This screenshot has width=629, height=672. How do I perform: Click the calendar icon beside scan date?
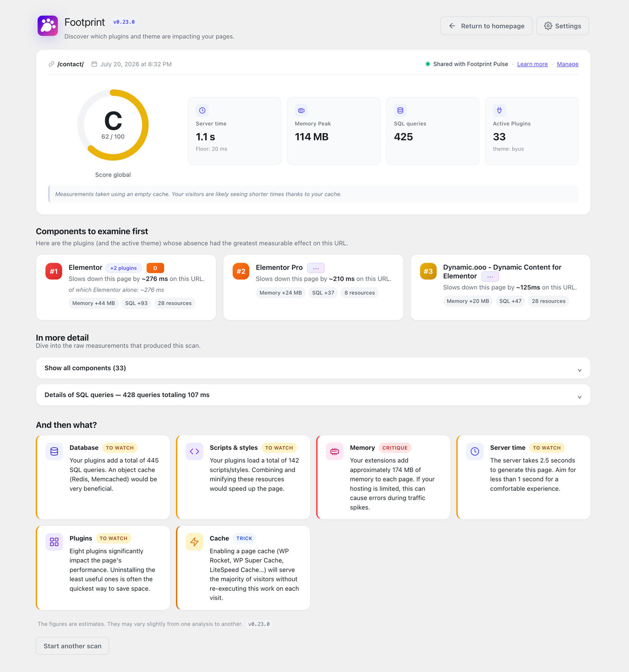(94, 64)
